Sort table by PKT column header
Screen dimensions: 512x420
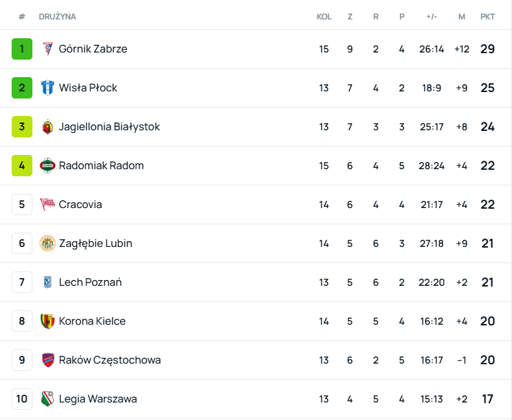pyautogui.click(x=487, y=16)
